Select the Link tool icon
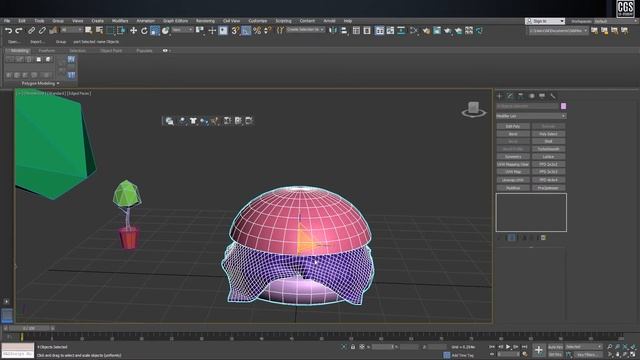 point(31,31)
